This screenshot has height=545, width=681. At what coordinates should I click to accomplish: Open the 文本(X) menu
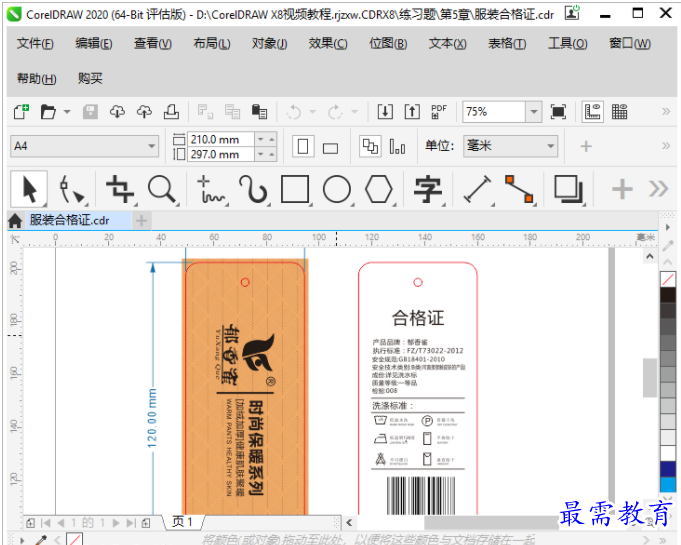pyautogui.click(x=447, y=44)
